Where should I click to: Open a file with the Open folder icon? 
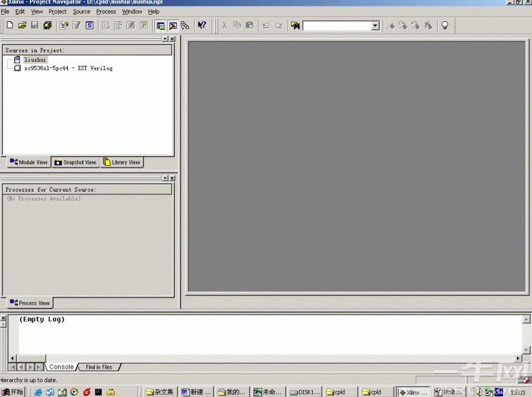[x=22, y=25]
